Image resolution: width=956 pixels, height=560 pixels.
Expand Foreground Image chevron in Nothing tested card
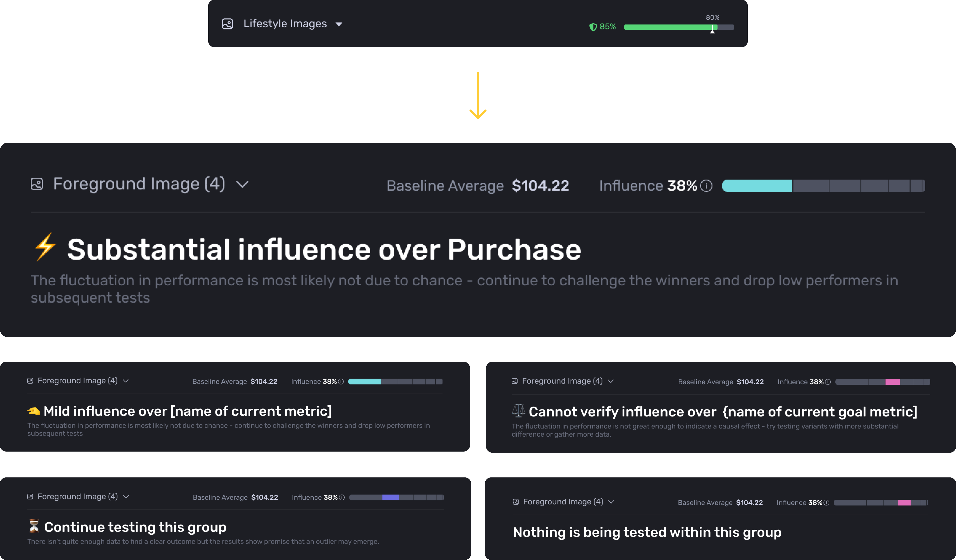click(x=611, y=502)
